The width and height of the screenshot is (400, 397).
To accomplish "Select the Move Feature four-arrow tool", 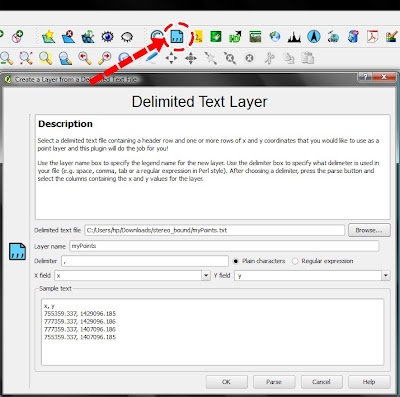I will point(171,58).
